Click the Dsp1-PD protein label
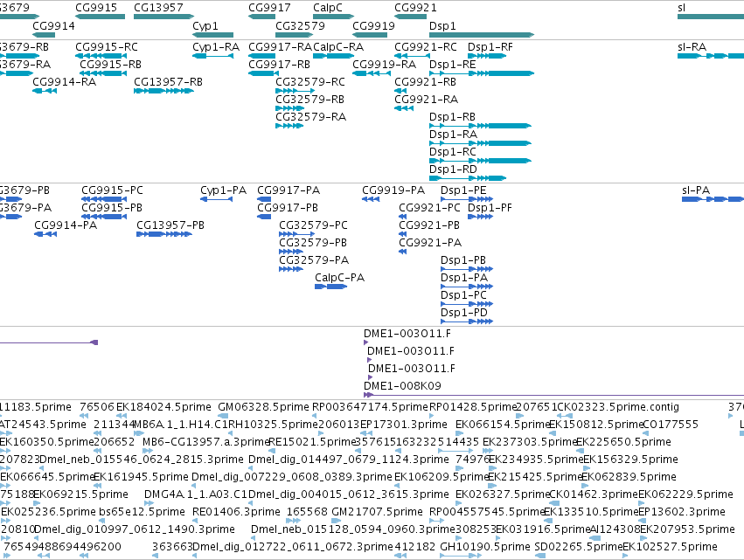 (464, 313)
